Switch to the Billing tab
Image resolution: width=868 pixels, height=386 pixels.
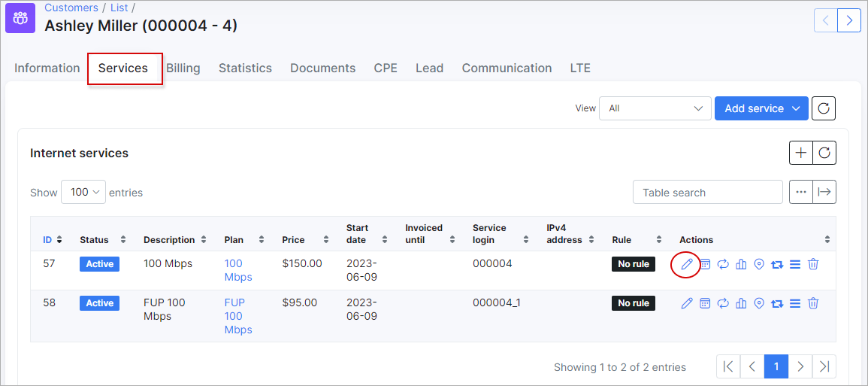[183, 68]
